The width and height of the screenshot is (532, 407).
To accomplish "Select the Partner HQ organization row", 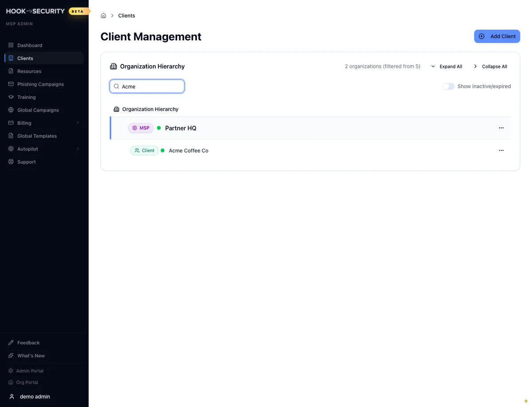I will [x=310, y=128].
